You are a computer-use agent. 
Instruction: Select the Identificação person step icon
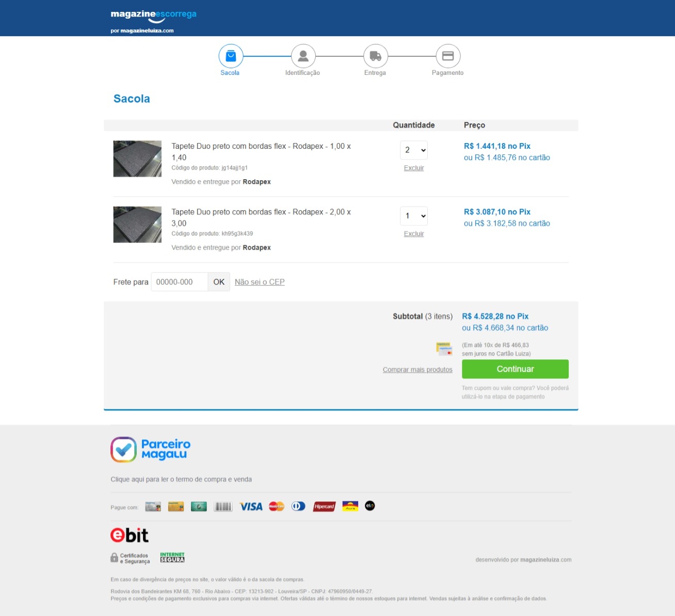coord(303,56)
